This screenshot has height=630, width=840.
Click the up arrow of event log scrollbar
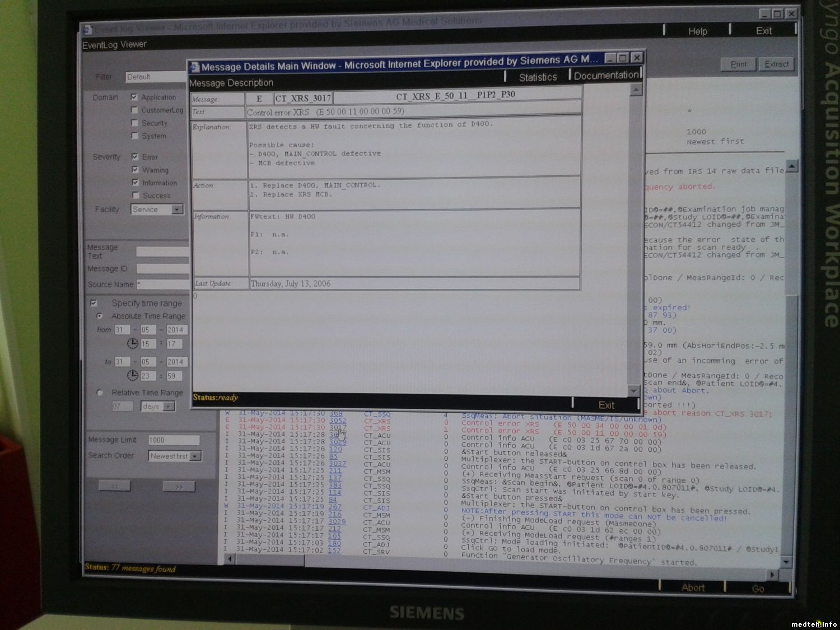tap(791, 166)
